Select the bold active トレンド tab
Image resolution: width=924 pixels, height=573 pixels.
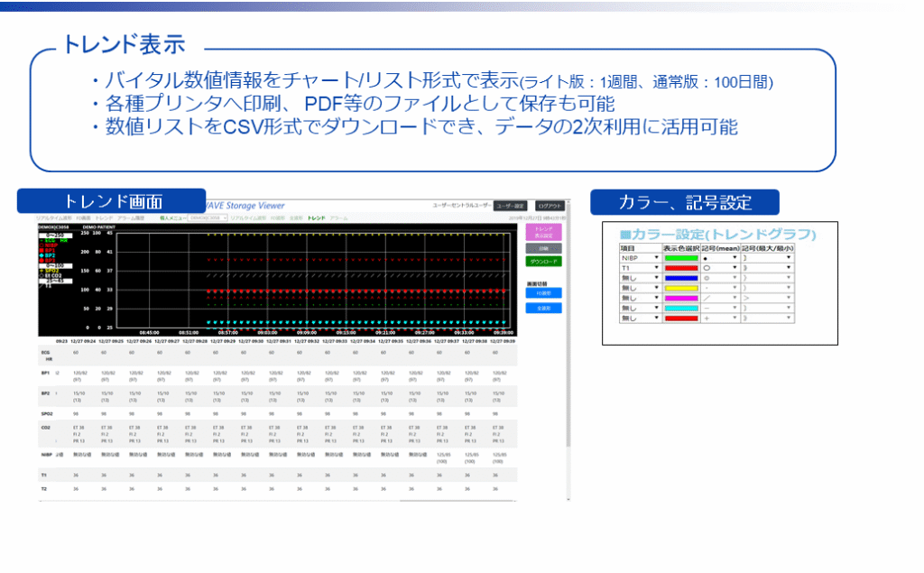point(316,218)
